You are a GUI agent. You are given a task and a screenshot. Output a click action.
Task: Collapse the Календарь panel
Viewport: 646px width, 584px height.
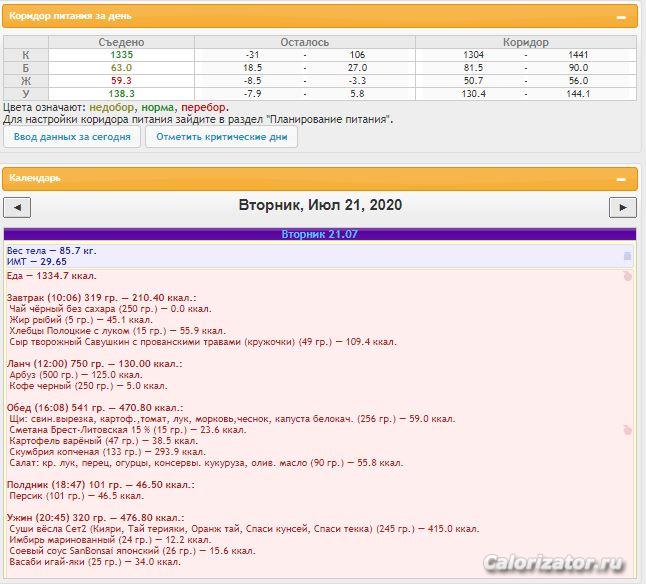click(621, 179)
